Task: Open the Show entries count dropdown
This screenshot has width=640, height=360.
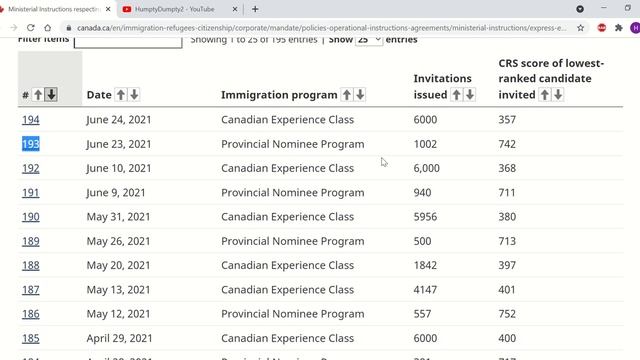Action: click(x=369, y=40)
